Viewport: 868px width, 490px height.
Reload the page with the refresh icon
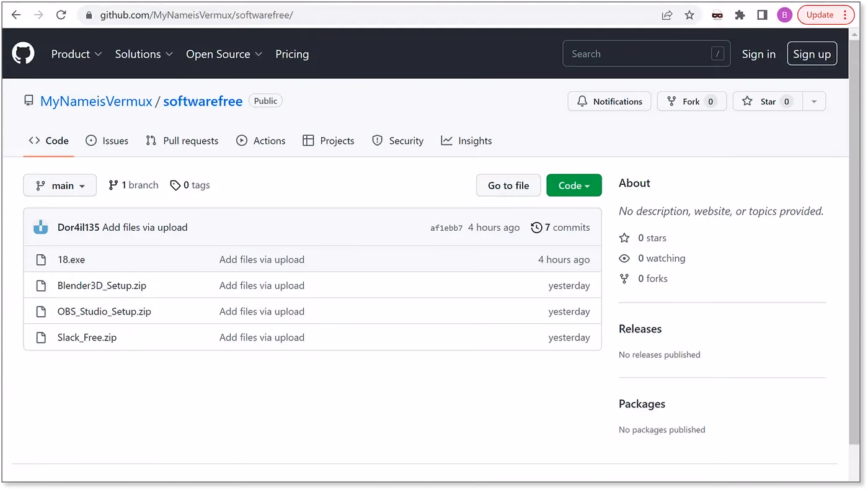point(61,15)
